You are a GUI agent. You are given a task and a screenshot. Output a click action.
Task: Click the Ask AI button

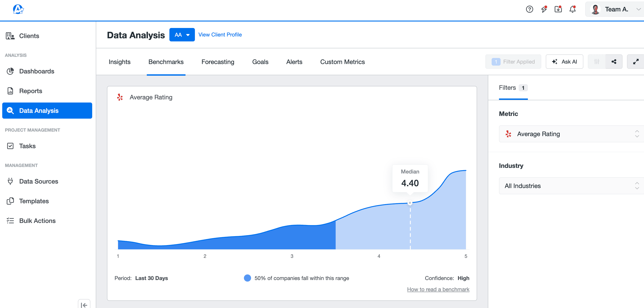[565, 62]
